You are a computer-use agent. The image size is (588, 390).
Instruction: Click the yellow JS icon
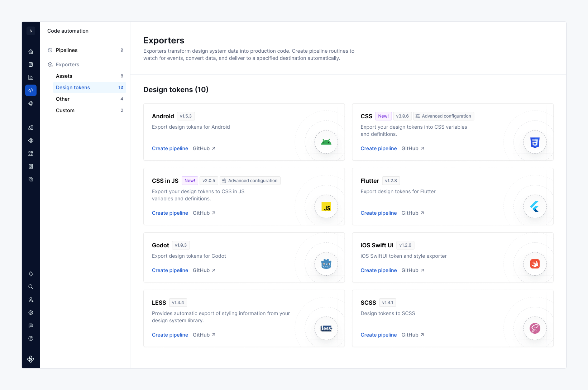(326, 206)
